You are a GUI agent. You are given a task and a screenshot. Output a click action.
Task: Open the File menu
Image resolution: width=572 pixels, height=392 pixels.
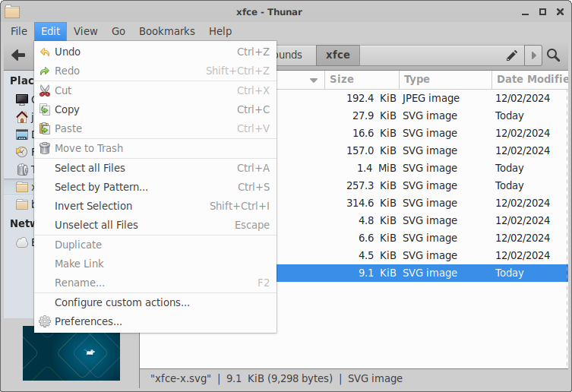pos(19,31)
